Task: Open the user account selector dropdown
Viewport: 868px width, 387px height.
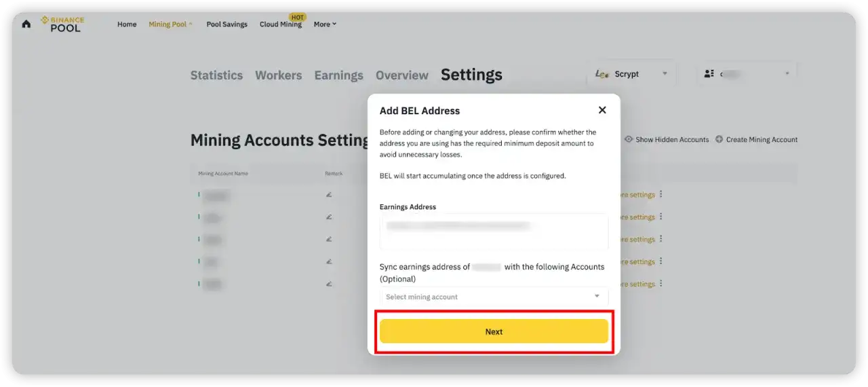Action: (747, 74)
